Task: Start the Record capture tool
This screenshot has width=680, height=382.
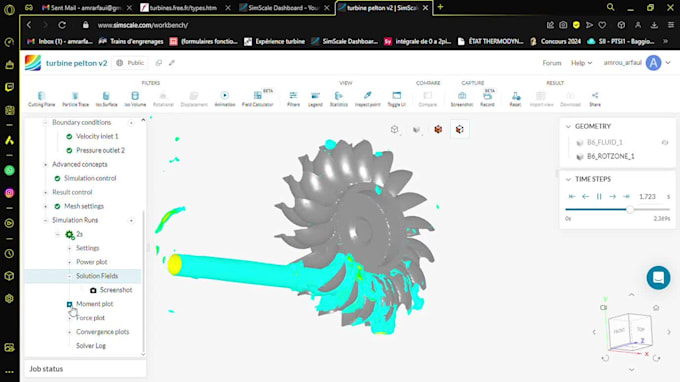Action: [x=487, y=99]
